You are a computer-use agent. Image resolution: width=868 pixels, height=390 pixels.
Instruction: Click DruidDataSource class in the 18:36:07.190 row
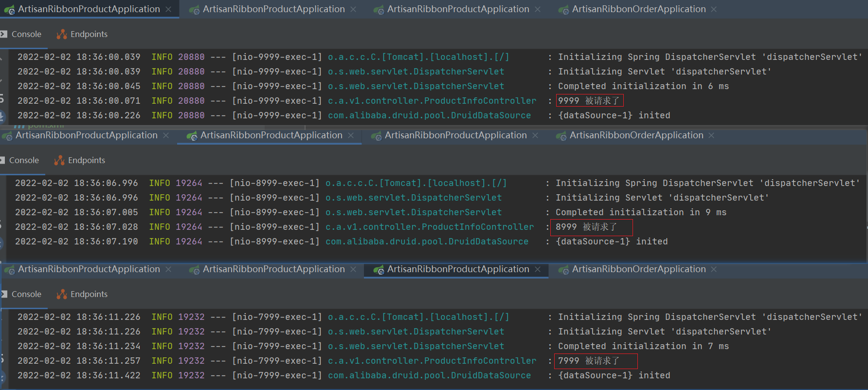tap(427, 241)
